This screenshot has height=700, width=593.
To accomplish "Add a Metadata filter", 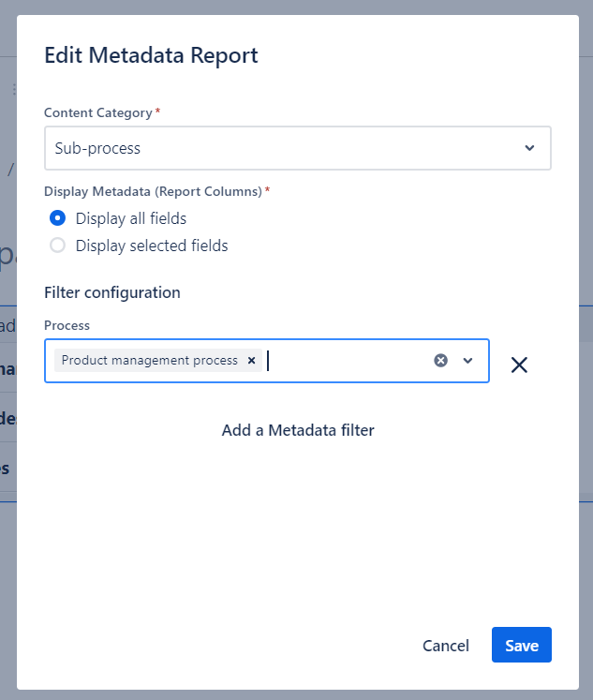I will pyautogui.click(x=298, y=430).
